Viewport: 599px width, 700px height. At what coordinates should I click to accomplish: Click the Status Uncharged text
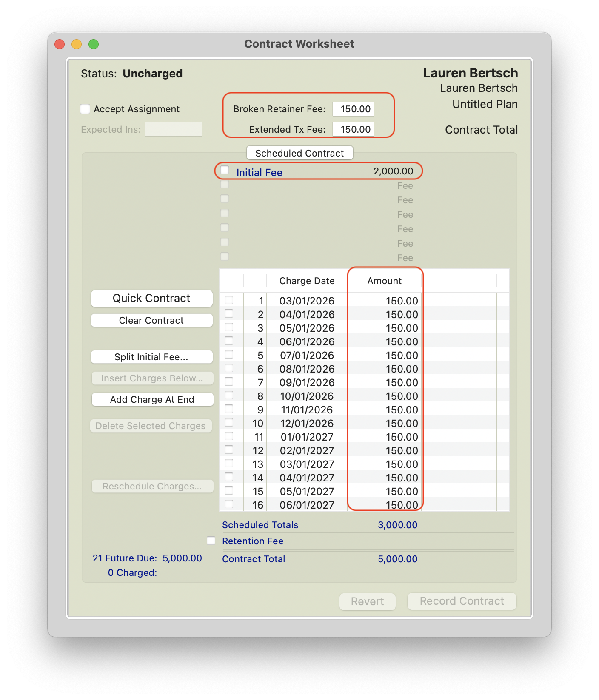(x=132, y=74)
